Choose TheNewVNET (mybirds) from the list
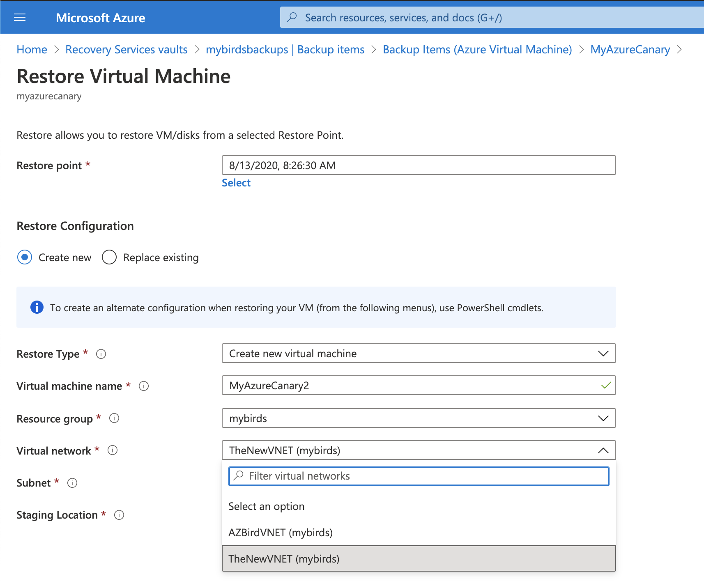Image resolution: width=704 pixels, height=588 pixels. pyautogui.click(x=419, y=558)
